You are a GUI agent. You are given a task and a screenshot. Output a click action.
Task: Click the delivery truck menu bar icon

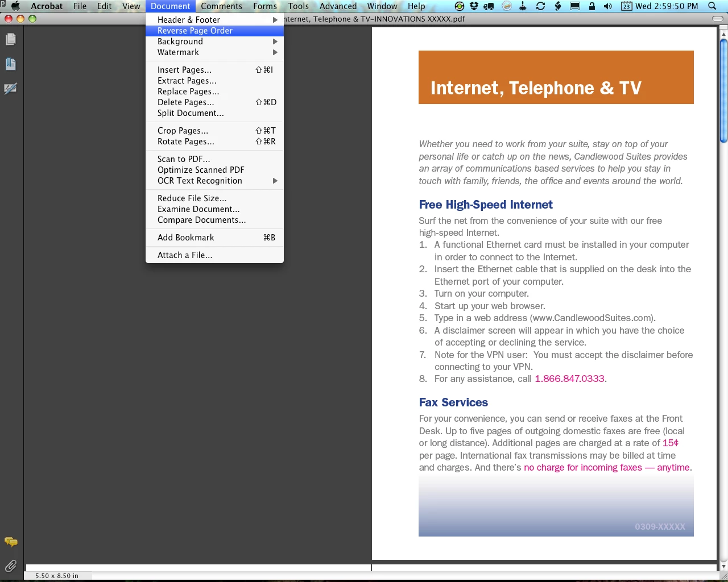tap(488, 6)
